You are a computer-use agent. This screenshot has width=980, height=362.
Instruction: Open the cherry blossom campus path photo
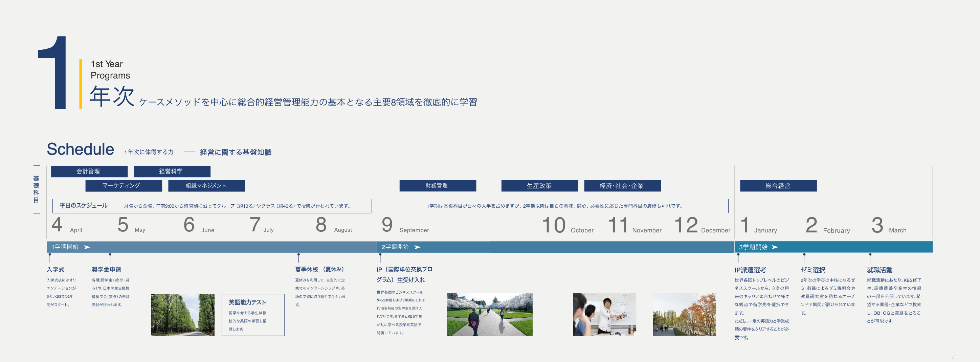(x=489, y=315)
